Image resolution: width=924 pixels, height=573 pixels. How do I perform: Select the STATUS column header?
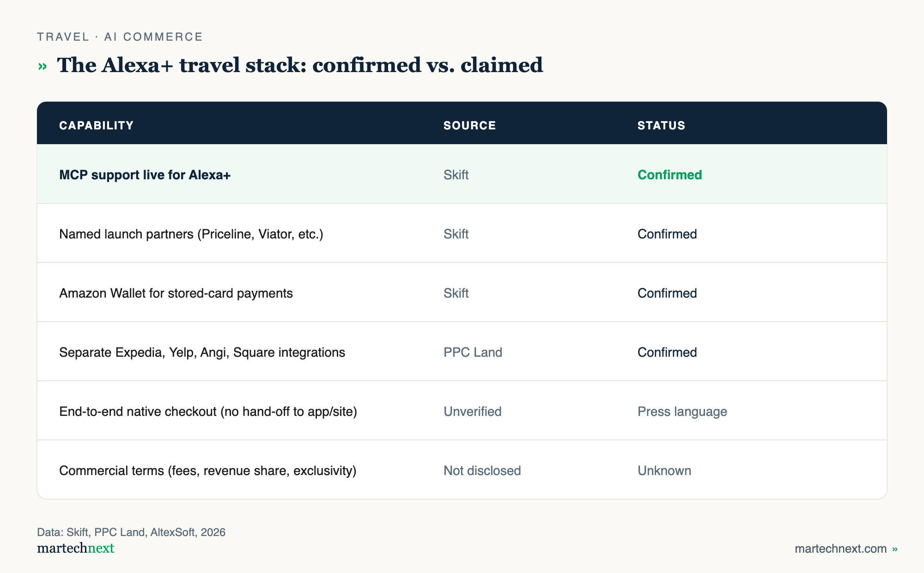point(661,125)
